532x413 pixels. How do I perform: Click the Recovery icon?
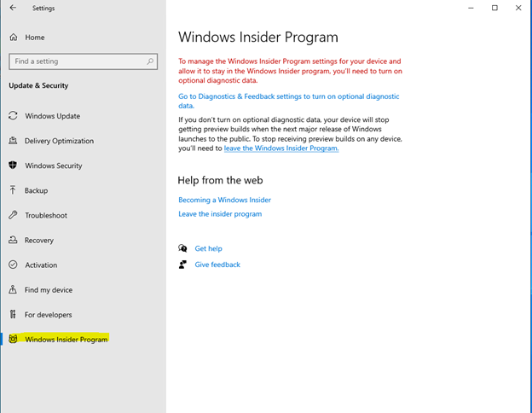pyautogui.click(x=13, y=240)
